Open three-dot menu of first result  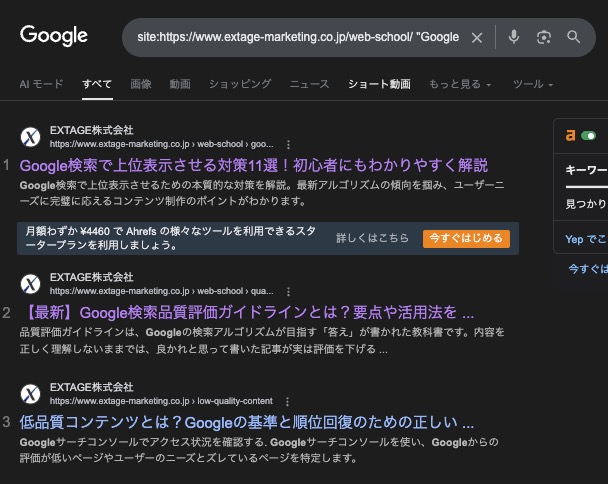pyautogui.click(x=288, y=145)
